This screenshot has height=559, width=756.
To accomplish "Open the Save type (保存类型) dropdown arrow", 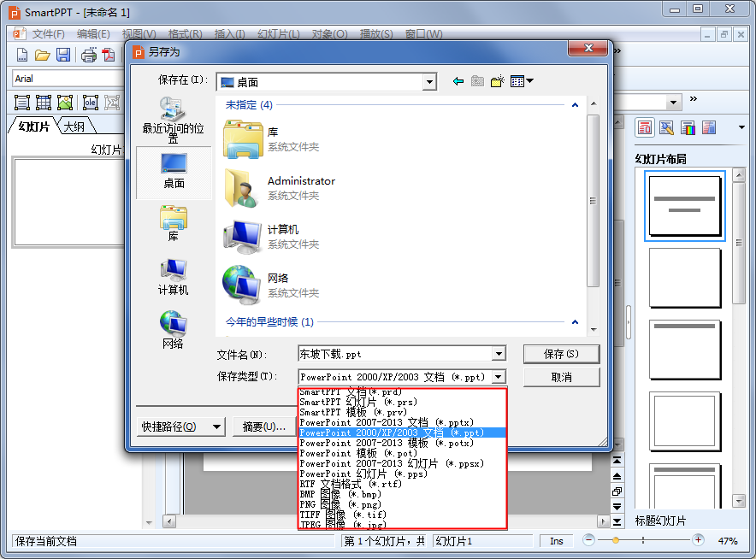I will pos(499,376).
